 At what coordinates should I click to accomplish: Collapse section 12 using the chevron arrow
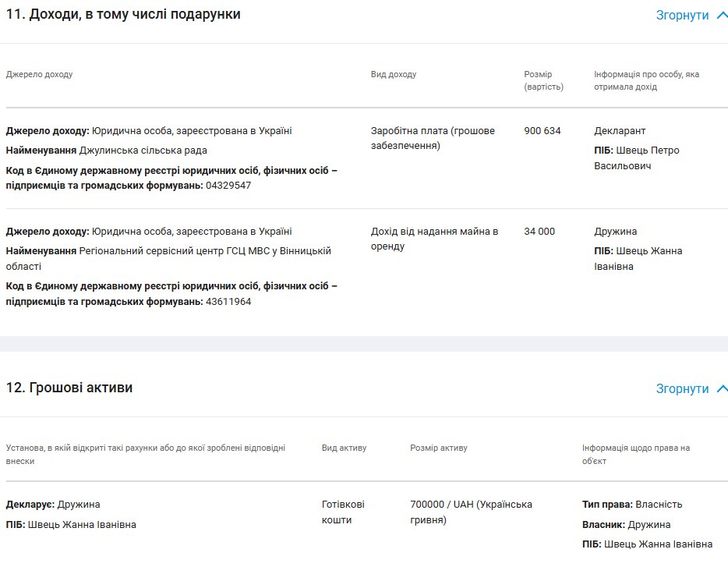pyautogui.click(x=722, y=388)
